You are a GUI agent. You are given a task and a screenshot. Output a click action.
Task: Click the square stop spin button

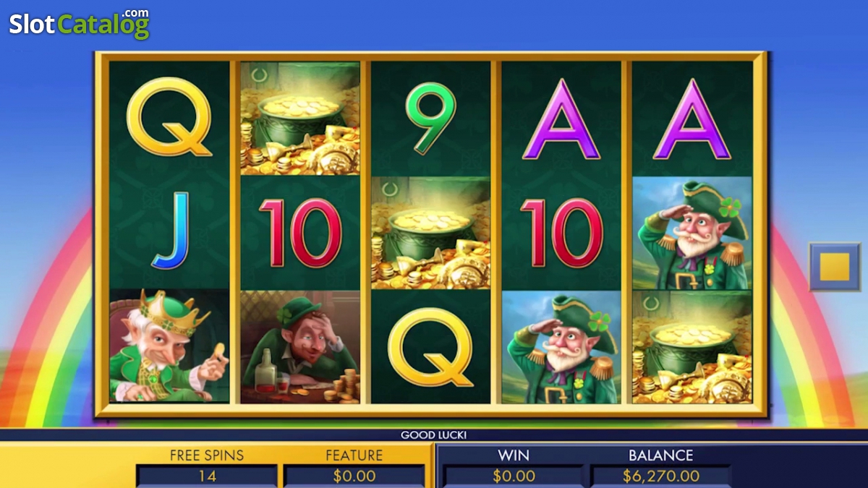pyautogui.click(x=835, y=267)
